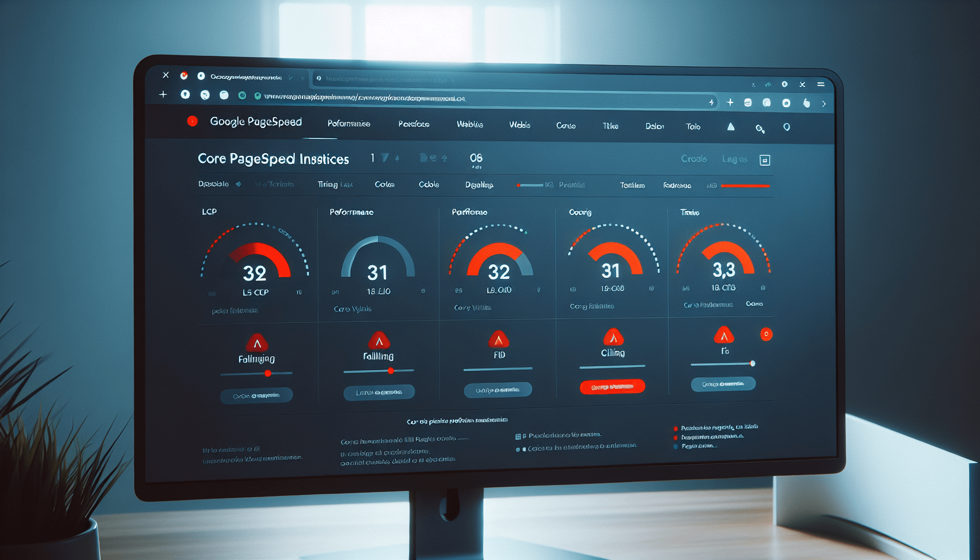
Task: Click the rightmost gauge showing 3,3
Action: point(724,257)
